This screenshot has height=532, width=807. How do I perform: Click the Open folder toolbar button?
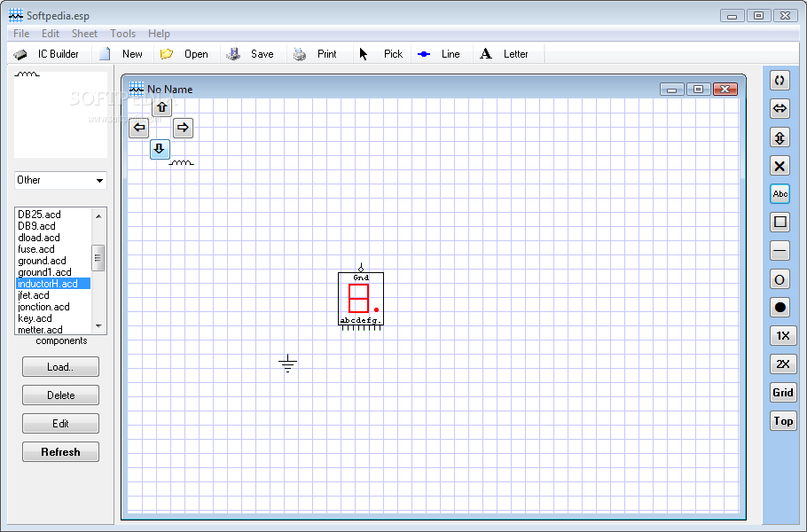tap(184, 54)
